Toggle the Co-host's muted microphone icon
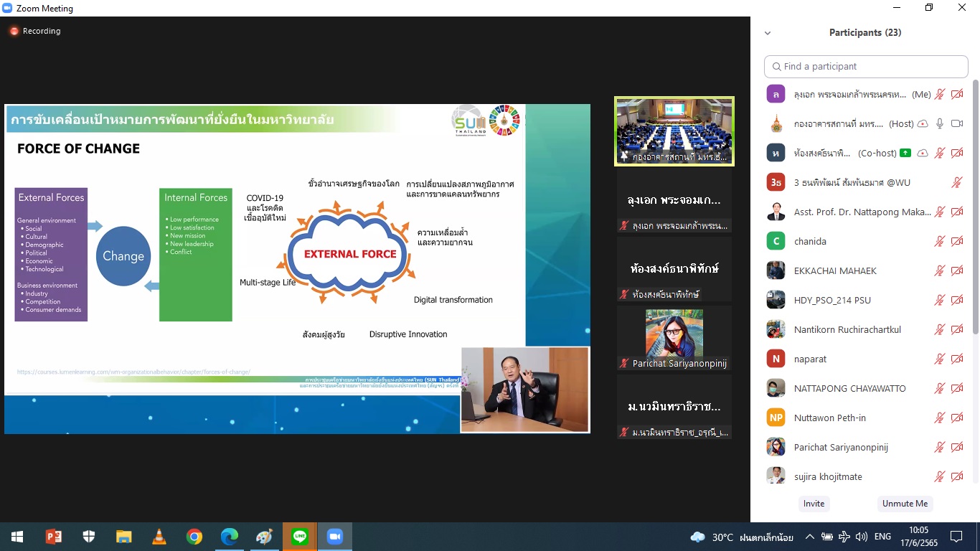 click(x=939, y=153)
